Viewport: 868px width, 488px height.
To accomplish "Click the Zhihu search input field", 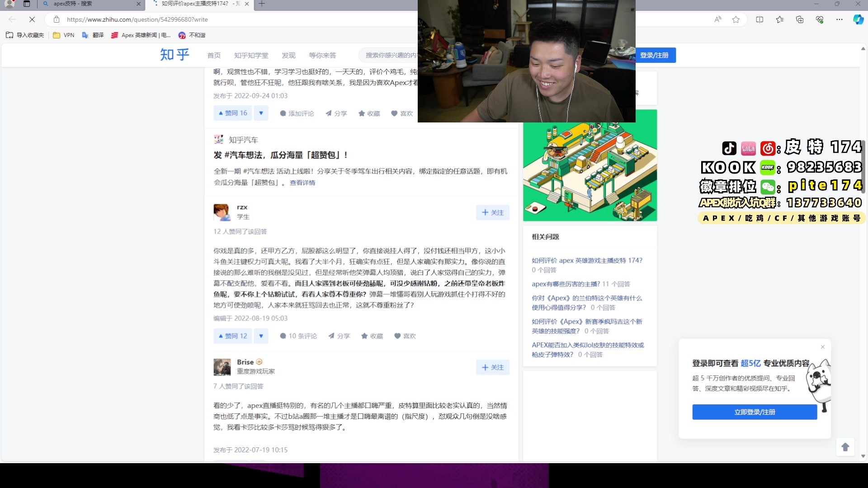I will pos(390,55).
